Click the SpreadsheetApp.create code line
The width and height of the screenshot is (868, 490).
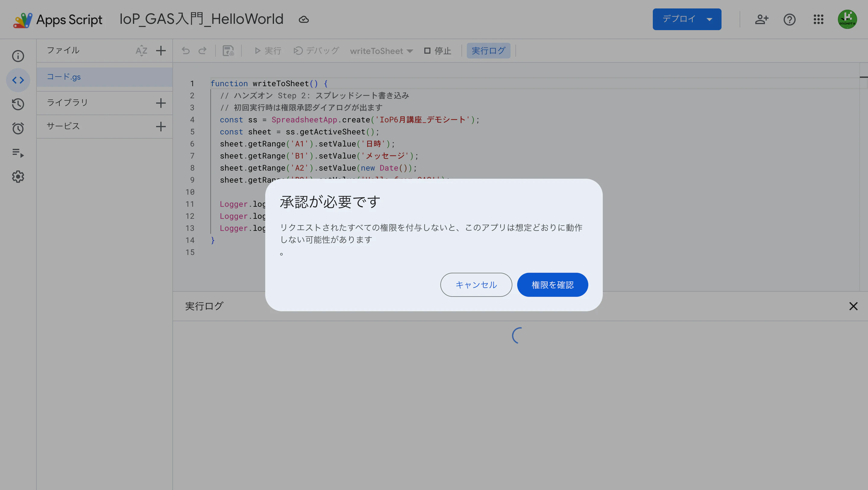pos(349,120)
